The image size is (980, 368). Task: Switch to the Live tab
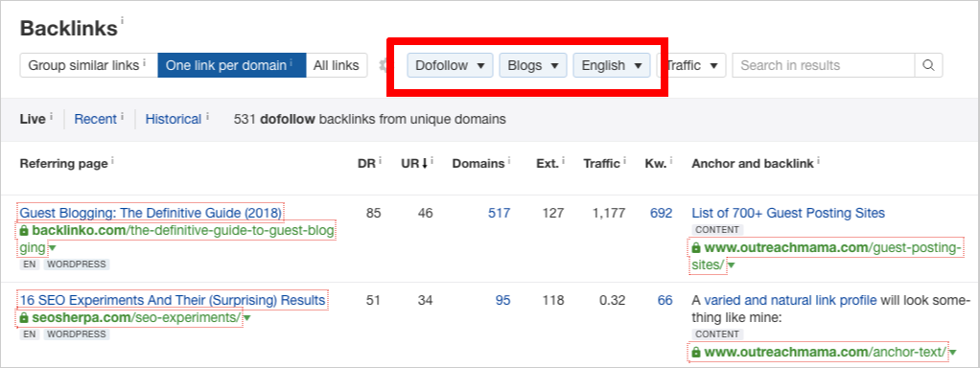(33, 119)
